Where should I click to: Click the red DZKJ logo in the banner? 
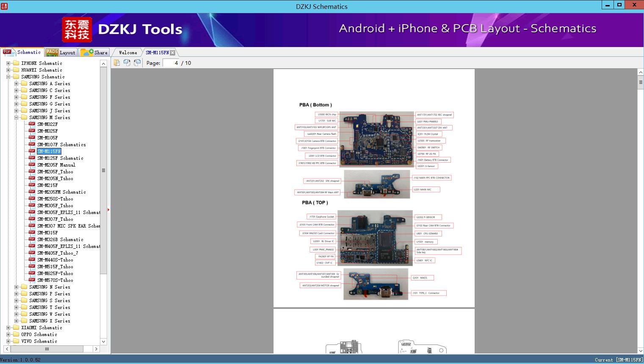tap(77, 30)
